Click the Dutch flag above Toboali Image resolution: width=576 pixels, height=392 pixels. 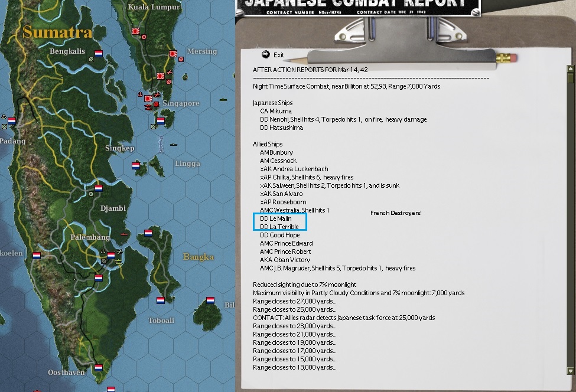[x=161, y=300]
